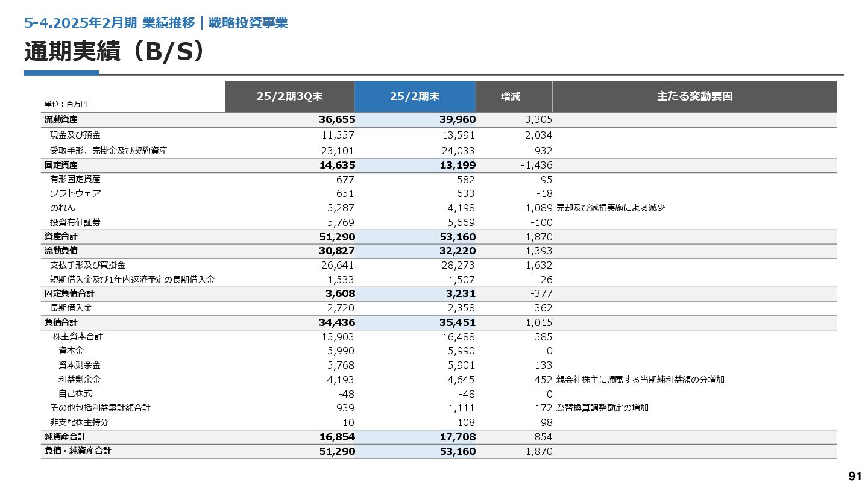The width and height of the screenshot is (868, 488).
Task: Click the 25/2期末 column header
Action: pos(415,96)
